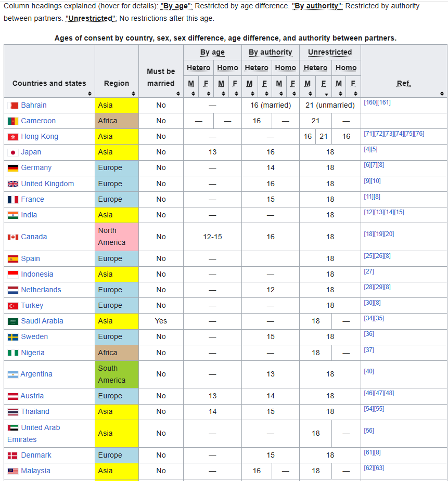Viewport: 448px width, 481px height.
Task: Click the Saudi Arabia flag icon
Action: (x=13, y=321)
